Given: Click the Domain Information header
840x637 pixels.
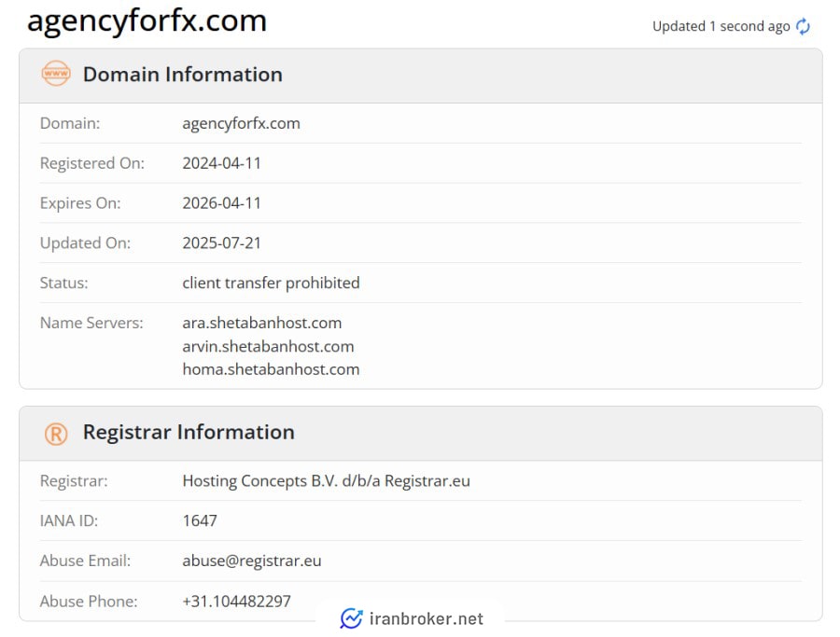Looking at the screenshot, I should pyautogui.click(x=183, y=75).
